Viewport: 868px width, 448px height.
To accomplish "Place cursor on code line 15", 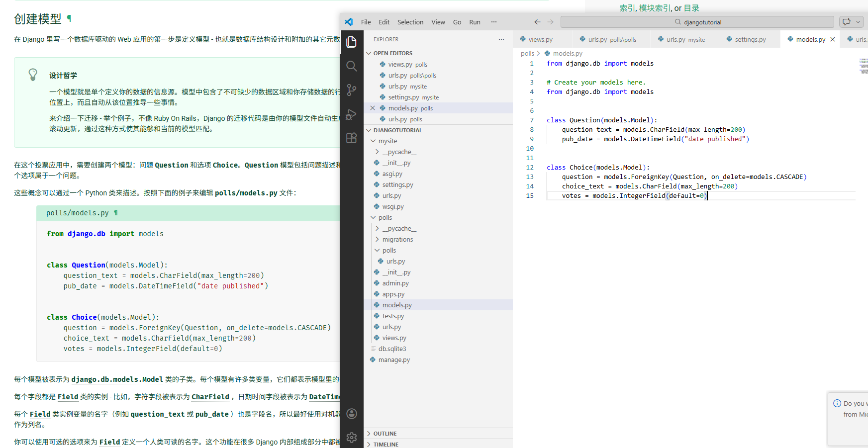I will pyautogui.click(x=701, y=196).
